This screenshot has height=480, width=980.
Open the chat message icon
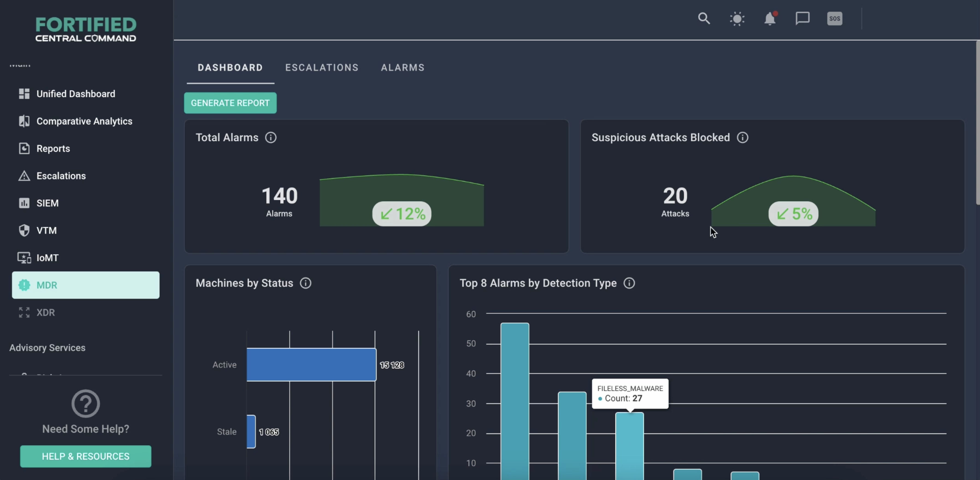tap(802, 18)
